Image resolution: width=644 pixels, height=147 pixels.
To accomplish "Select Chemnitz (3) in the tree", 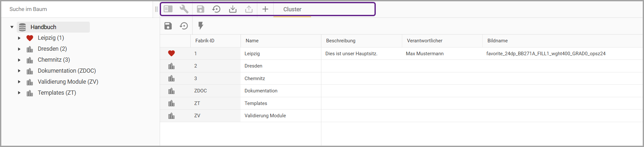I will tap(54, 60).
